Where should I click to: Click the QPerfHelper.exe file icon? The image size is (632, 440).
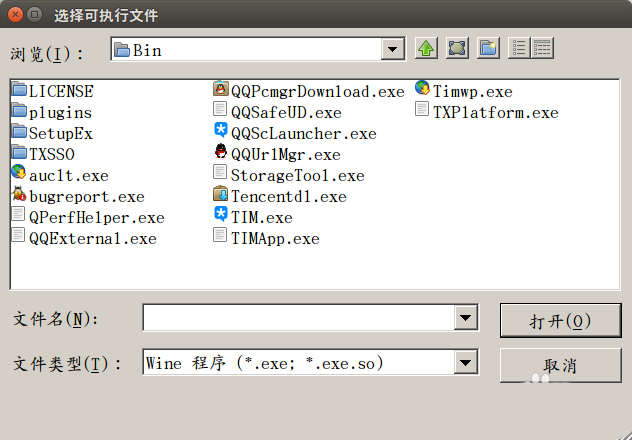[x=18, y=214]
